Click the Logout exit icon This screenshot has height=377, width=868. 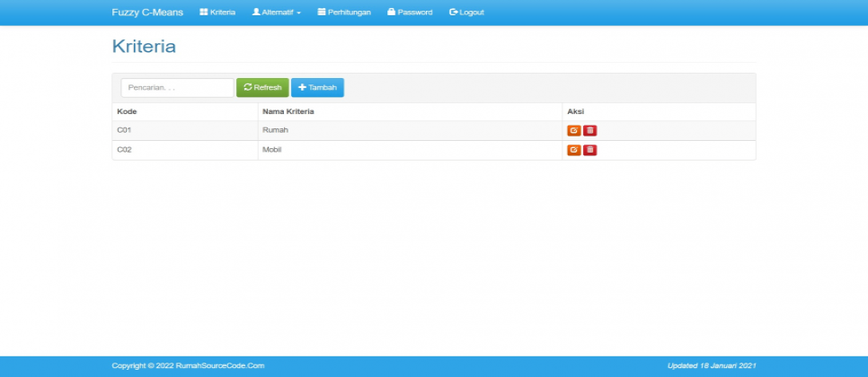(453, 13)
